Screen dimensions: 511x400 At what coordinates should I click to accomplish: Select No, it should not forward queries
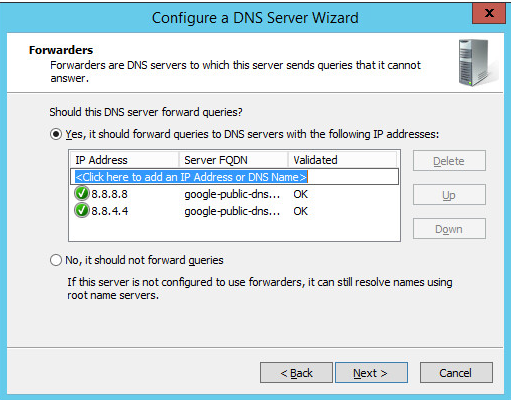pos(56,260)
